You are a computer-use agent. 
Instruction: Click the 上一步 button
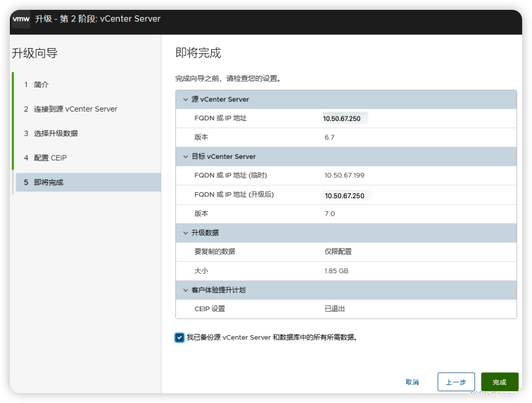pos(456,382)
